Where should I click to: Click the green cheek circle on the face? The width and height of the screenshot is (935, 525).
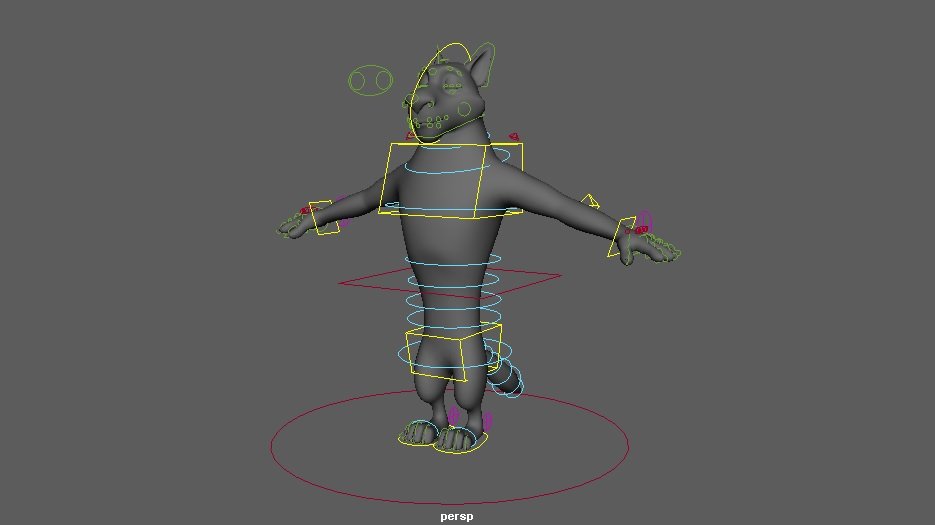point(464,108)
